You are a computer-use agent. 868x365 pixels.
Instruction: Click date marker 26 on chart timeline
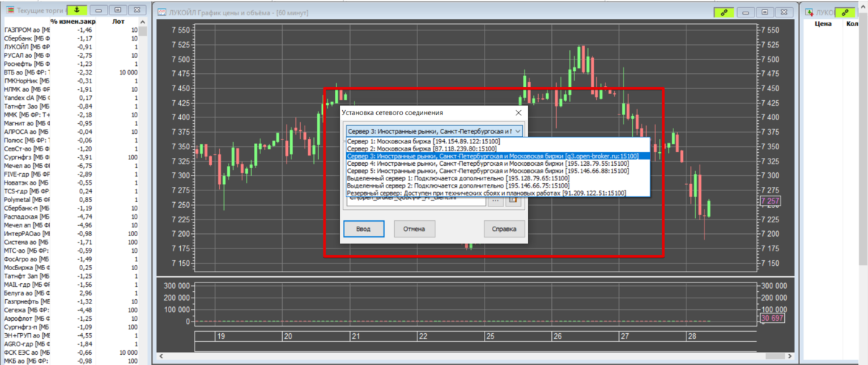(558, 337)
